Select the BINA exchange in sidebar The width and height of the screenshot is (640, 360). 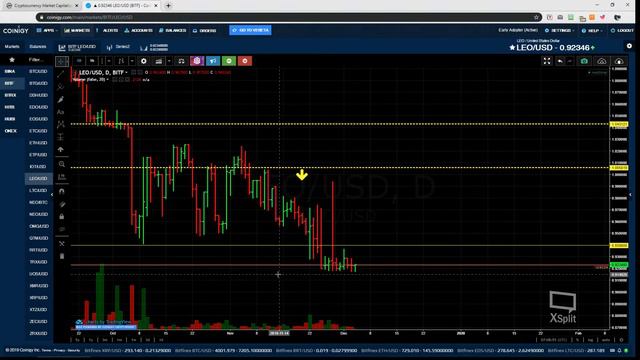tap(10, 71)
